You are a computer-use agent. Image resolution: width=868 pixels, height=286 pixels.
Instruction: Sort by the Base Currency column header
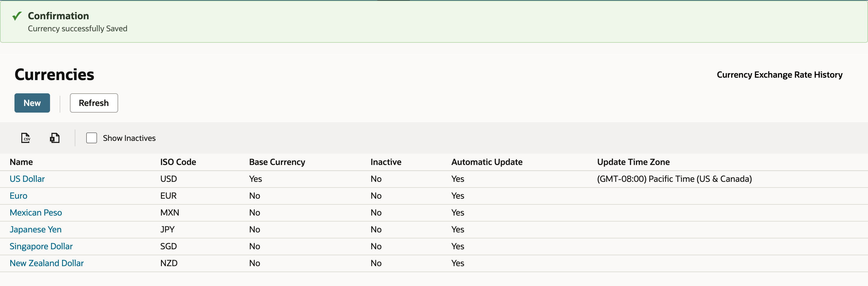click(x=277, y=162)
